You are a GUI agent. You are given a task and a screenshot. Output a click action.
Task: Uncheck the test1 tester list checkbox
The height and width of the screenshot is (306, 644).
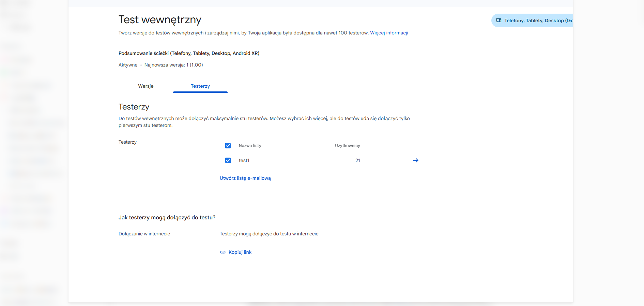click(228, 160)
